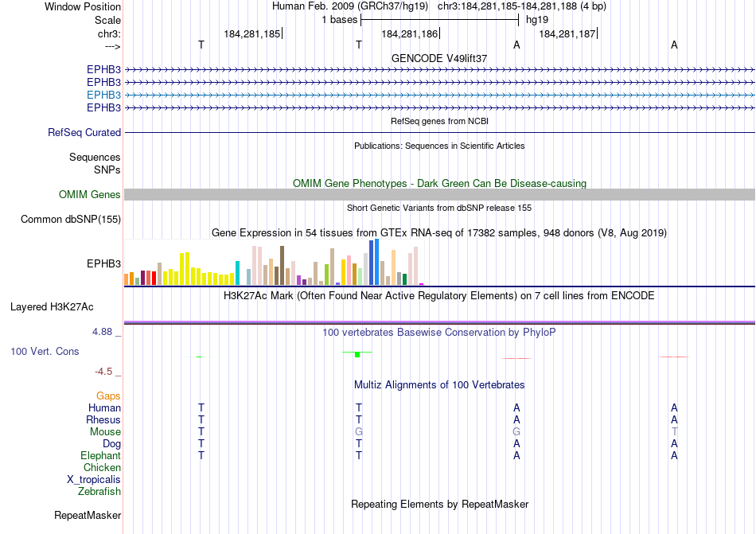The image size is (756, 534).
Task: Open the Multiz Alignments of 100 Vertebrates title
Action: [x=439, y=385]
